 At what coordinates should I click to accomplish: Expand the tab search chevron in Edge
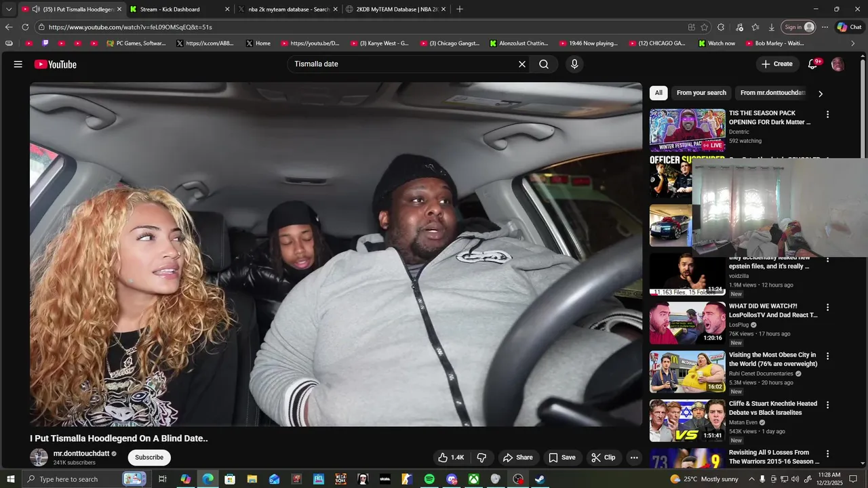tap(9, 9)
